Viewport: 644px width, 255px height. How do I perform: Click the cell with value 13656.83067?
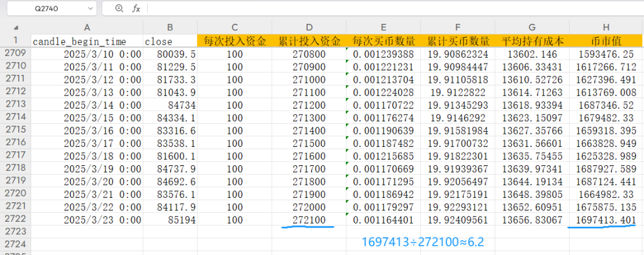point(532,220)
